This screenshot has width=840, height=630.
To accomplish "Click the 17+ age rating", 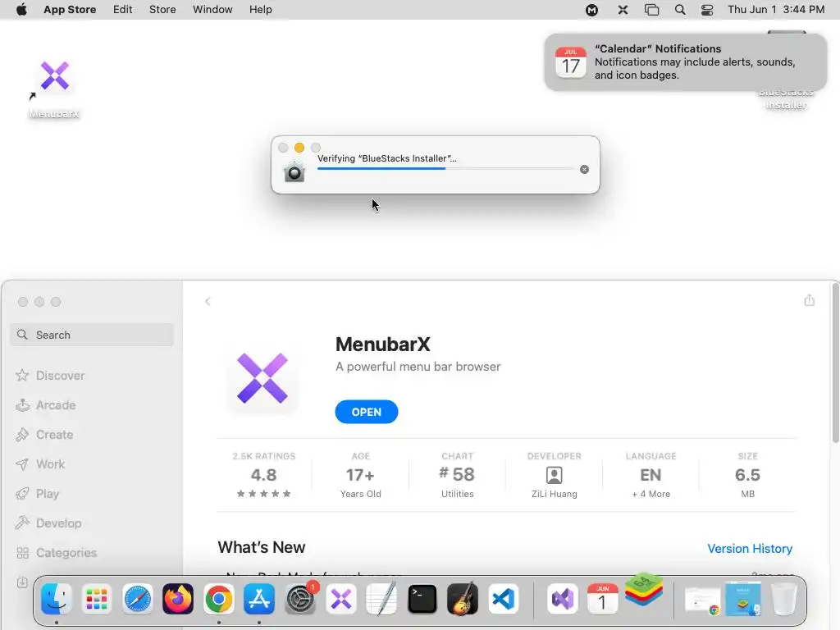I will pyautogui.click(x=361, y=475).
